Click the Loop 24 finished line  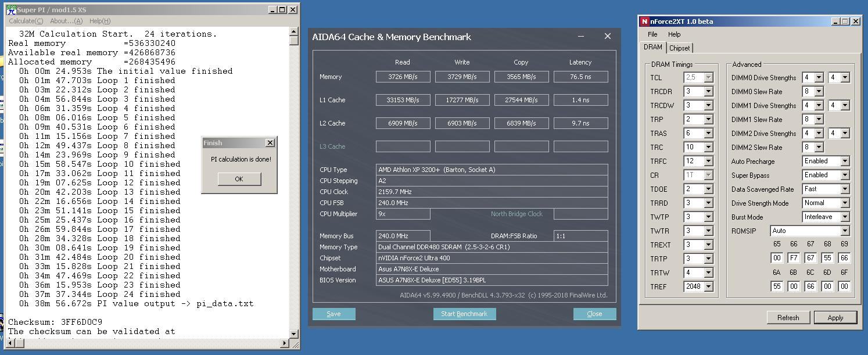[99, 294]
